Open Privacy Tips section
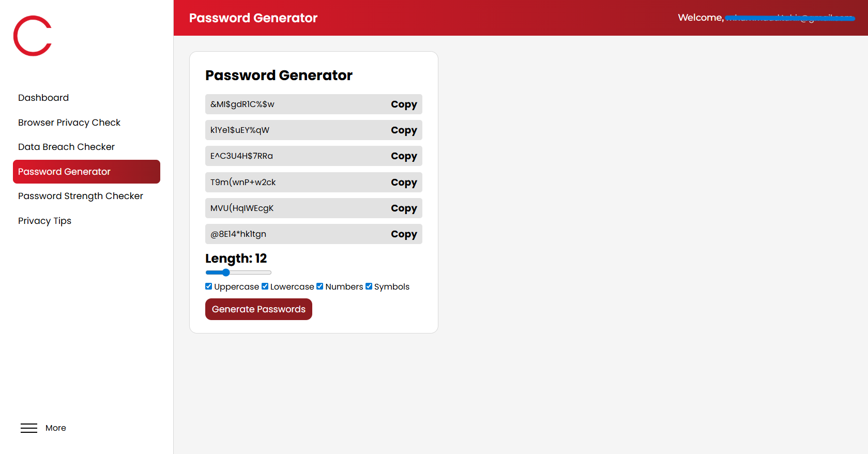The width and height of the screenshot is (868, 454). click(x=44, y=221)
